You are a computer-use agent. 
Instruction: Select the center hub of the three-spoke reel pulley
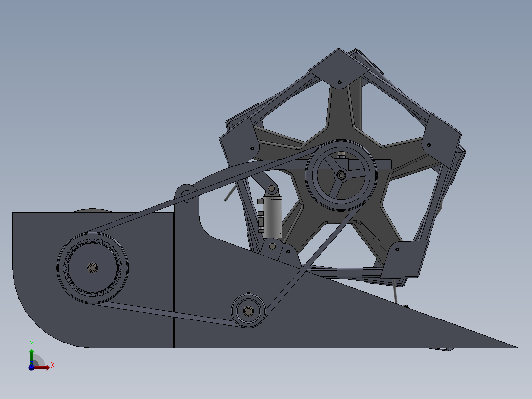pyautogui.click(x=341, y=176)
